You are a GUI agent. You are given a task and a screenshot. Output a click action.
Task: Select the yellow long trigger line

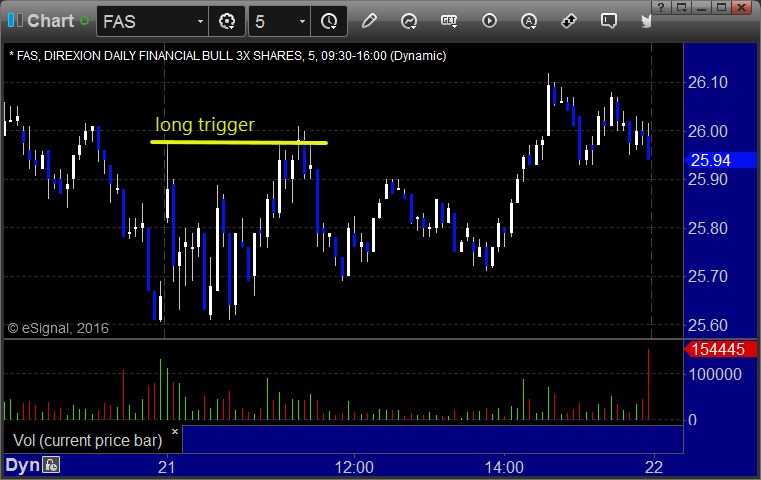(x=239, y=142)
